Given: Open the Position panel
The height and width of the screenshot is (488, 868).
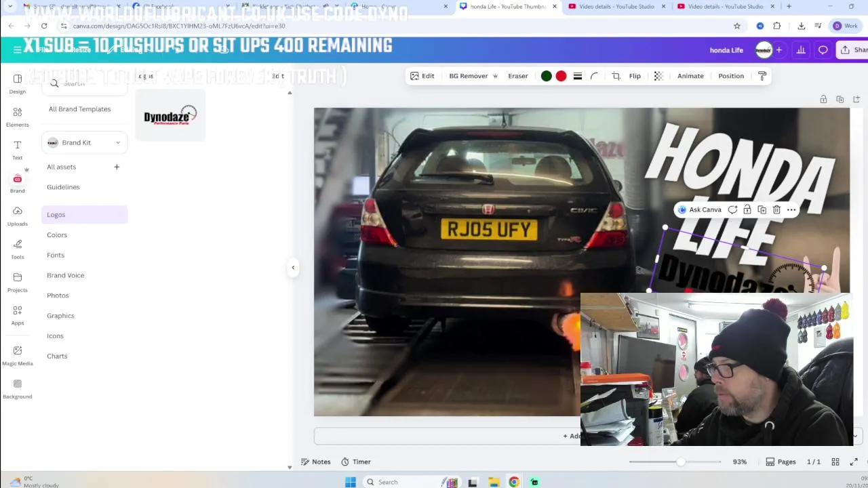Looking at the screenshot, I should click(731, 76).
